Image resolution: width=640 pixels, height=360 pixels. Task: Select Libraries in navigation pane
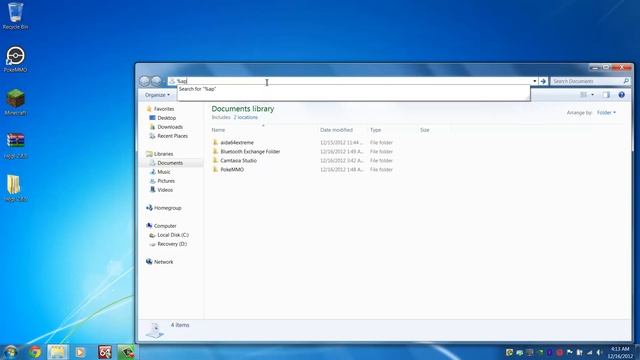(163, 154)
